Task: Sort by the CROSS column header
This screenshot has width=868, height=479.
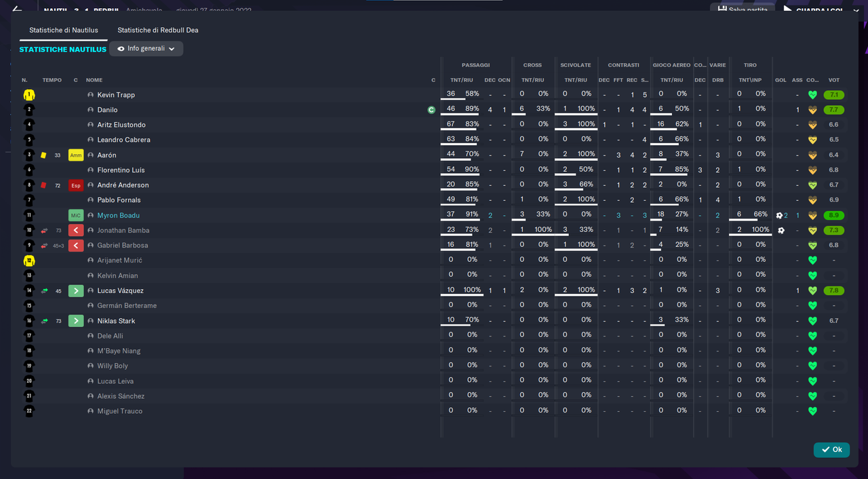Action: click(532, 65)
